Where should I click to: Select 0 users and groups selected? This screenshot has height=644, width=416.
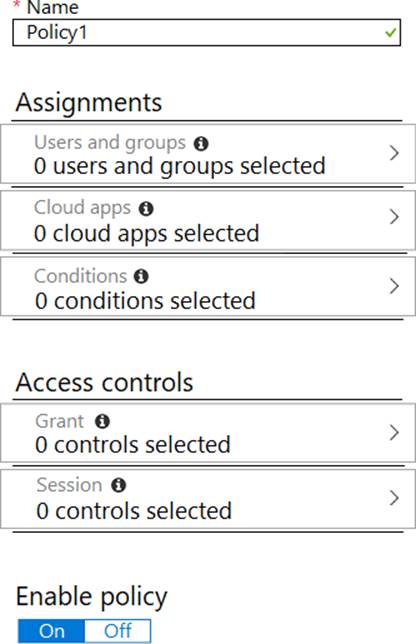click(180, 167)
